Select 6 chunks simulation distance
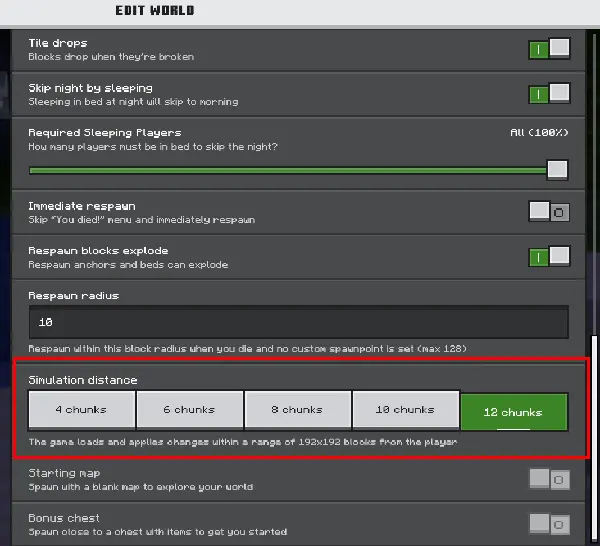Image resolution: width=600 pixels, height=546 pixels. (x=189, y=410)
